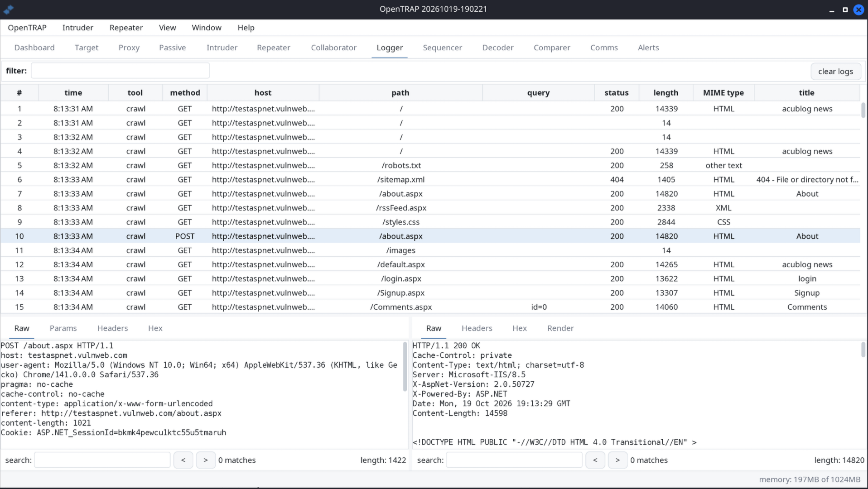Image resolution: width=868 pixels, height=489 pixels.
Task: Open the Help menu
Action: point(246,28)
